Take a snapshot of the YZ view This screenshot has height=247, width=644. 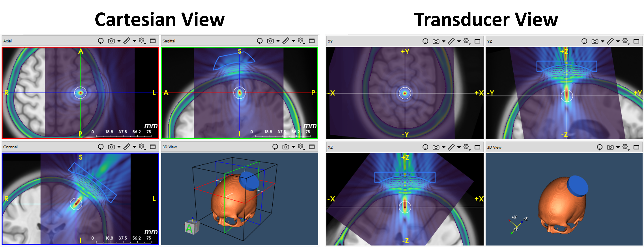595,41
